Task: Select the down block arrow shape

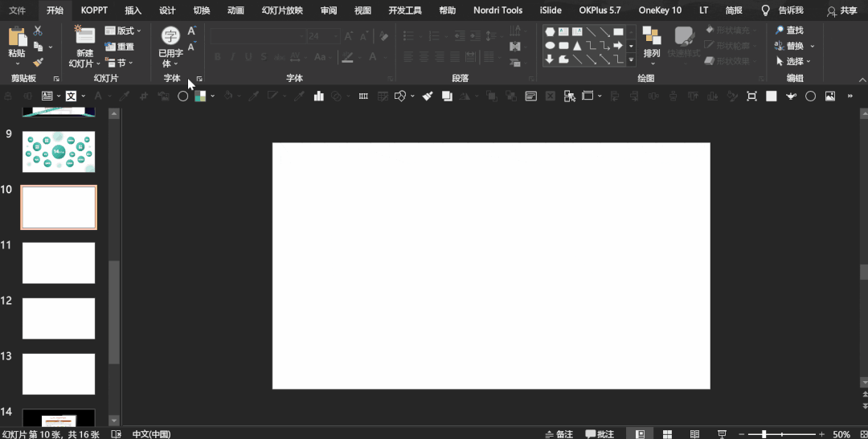Action: (x=550, y=59)
